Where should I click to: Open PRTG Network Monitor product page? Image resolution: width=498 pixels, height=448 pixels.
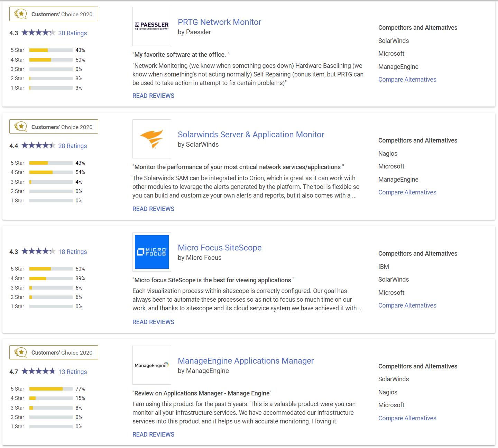pos(219,22)
